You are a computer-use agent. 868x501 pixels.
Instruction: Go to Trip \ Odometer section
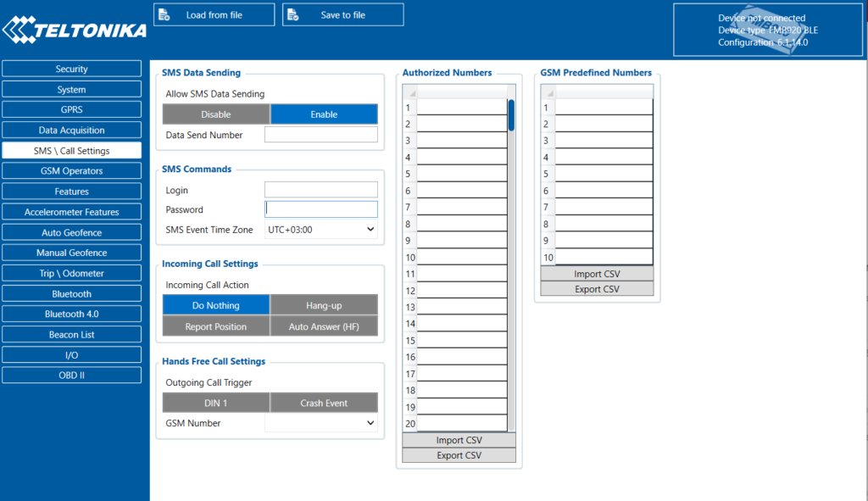click(x=71, y=273)
